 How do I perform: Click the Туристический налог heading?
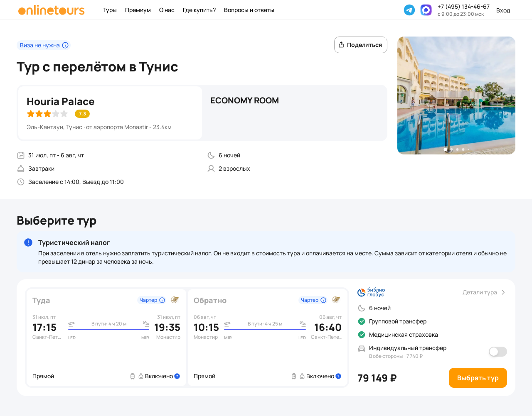(74, 242)
